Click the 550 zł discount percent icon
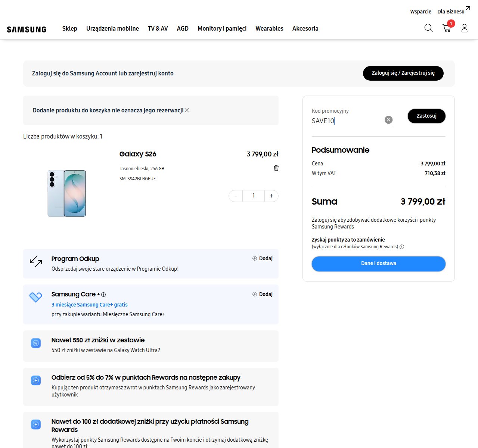The image size is (478, 448). tap(36, 343)
